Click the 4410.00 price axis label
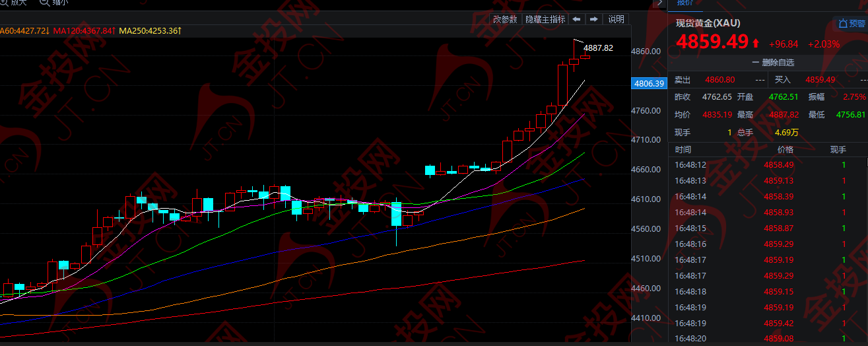Screen dimensions: 868x346 646,318
